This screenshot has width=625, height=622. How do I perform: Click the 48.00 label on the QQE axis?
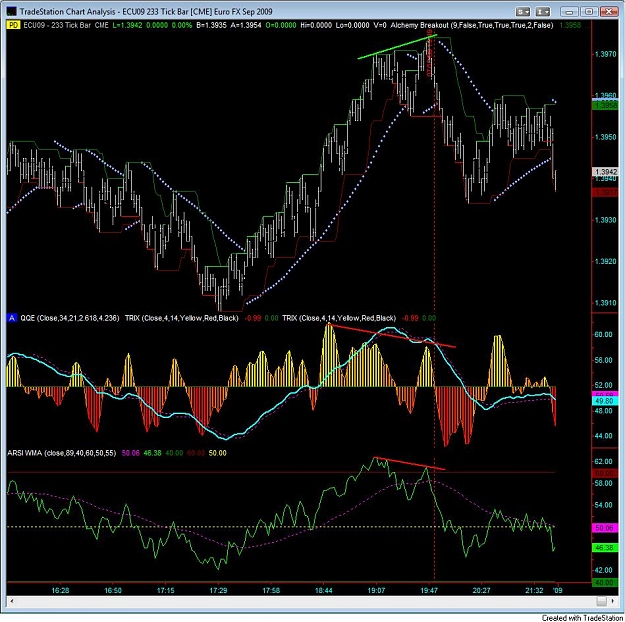603,411
